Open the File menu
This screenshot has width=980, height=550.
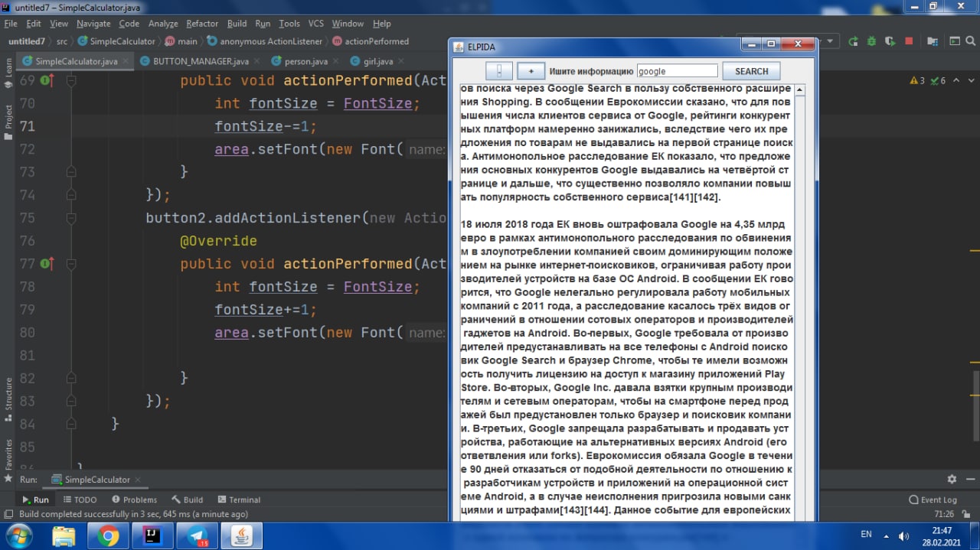click(11, 24)
